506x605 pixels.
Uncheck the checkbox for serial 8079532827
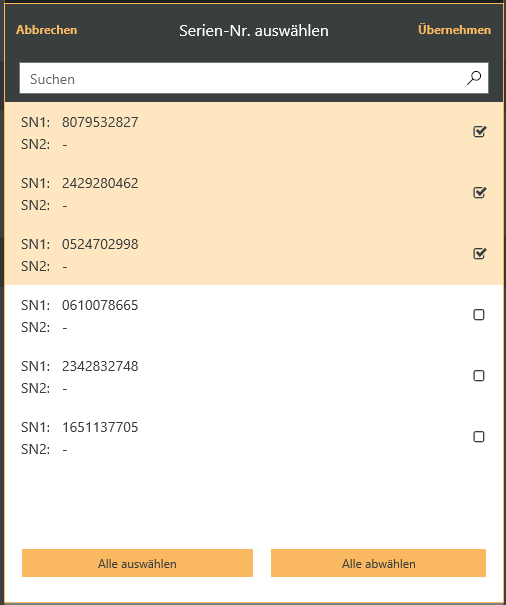(479, 132)
